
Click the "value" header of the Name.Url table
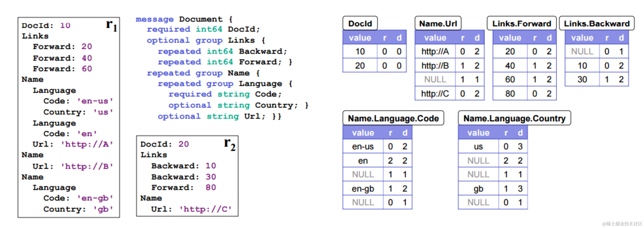[x=435, y=38]
